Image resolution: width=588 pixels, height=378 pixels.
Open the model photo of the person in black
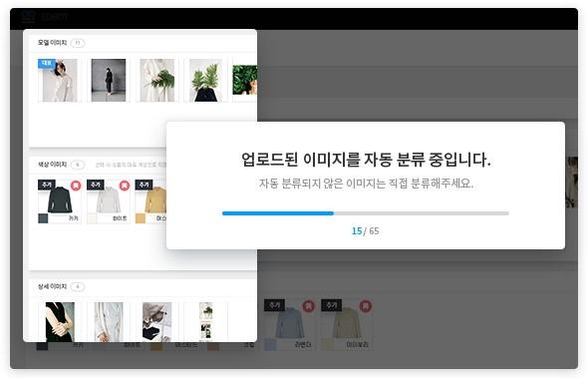(108, 80)
